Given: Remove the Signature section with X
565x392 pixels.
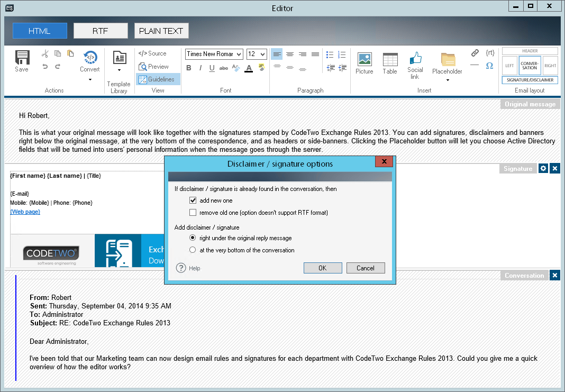Looking at the screenshot, I should [555, 168].
